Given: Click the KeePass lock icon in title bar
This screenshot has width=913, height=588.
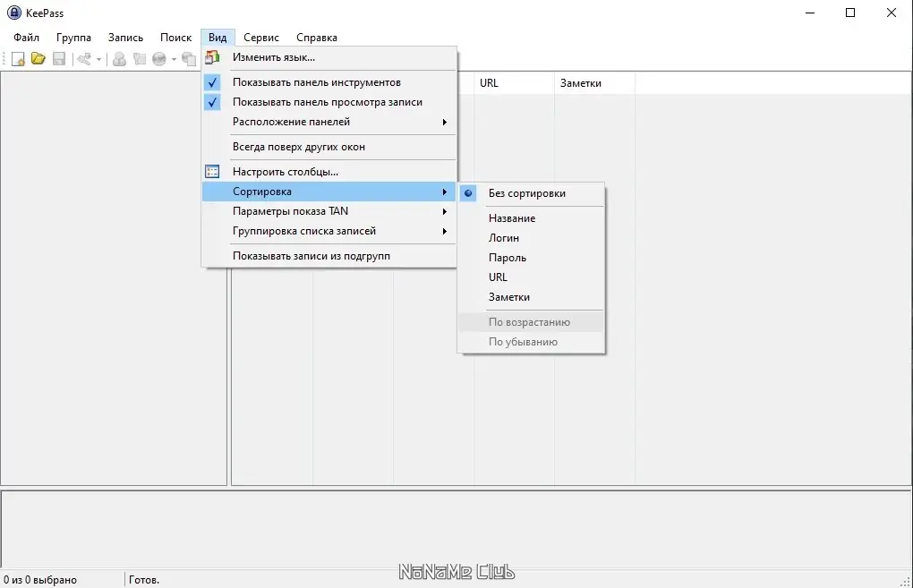Looking at the screenshot, I should (14, 13).
